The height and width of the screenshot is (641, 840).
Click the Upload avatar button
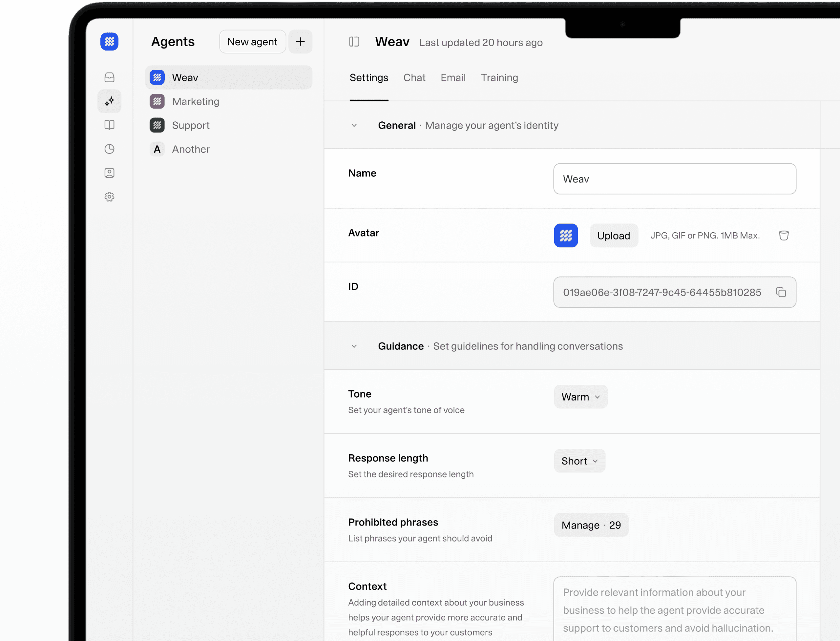click(613, 236)
